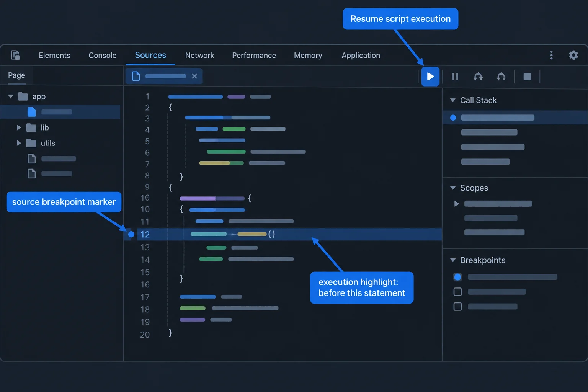Uncheck the enabled breakpoint checkbox
The image size is (588, 392).
[x=457, y=277]
